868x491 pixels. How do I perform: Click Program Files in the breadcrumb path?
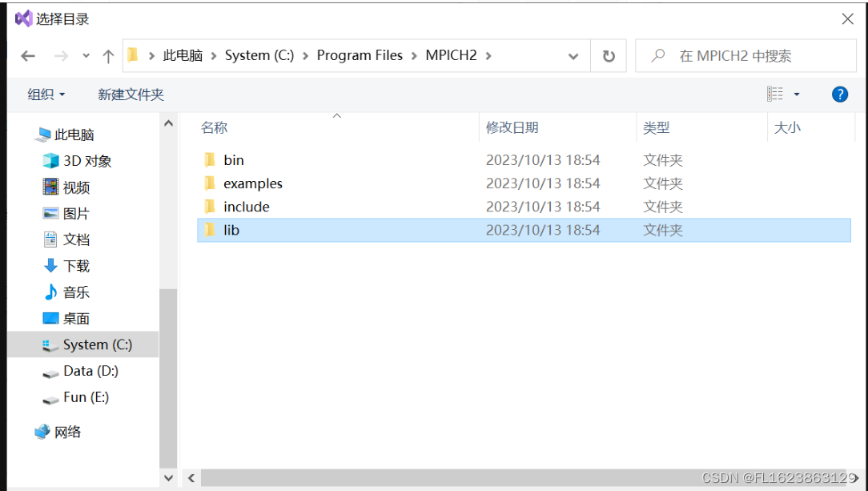360,55
